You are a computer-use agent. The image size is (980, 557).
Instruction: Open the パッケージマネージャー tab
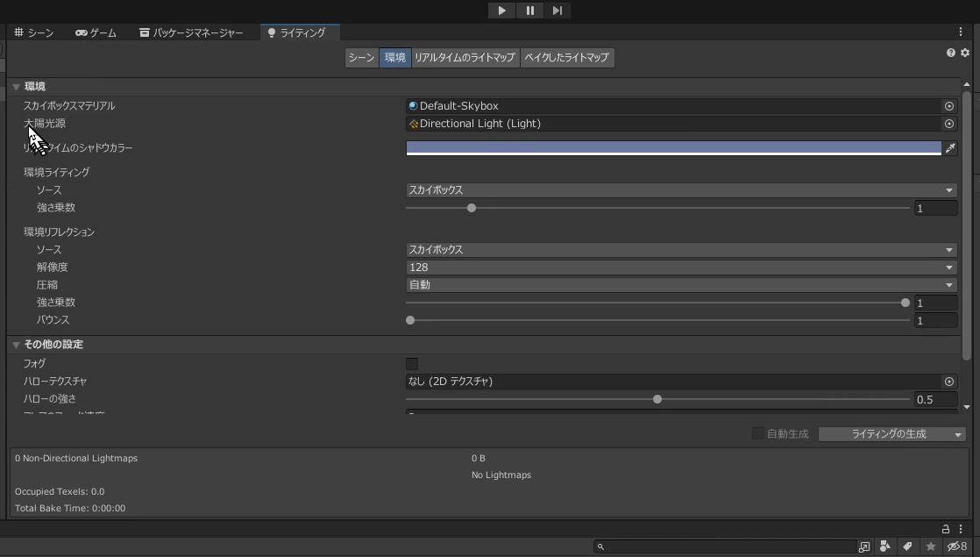191,32
